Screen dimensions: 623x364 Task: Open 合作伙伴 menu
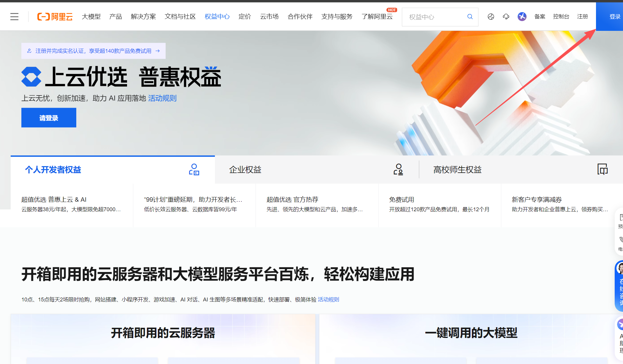[x=300, y=17]
